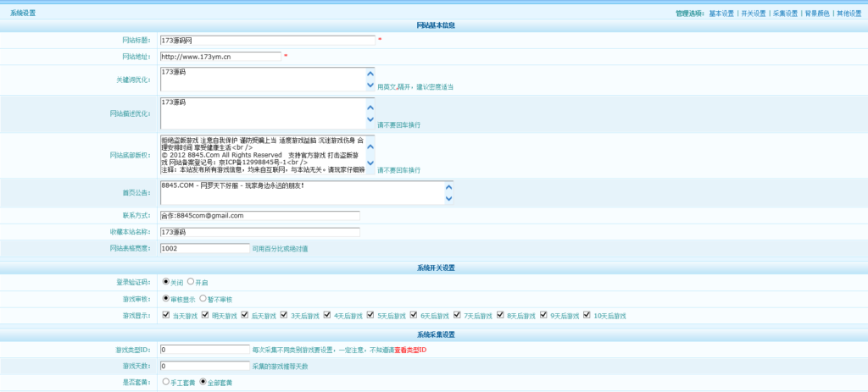
Task: Disable the 10天后游戏 checkbox
Action: pyautogui.click(x=587, y=315)
